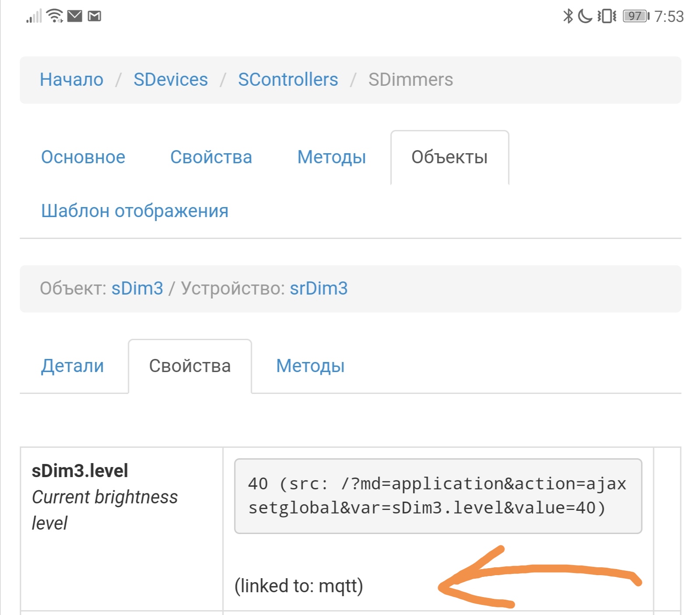This screenshot has width=700, height=615.
Task: Tap the Wi-Fi signal icon
Action: click(x=55, y=16)
